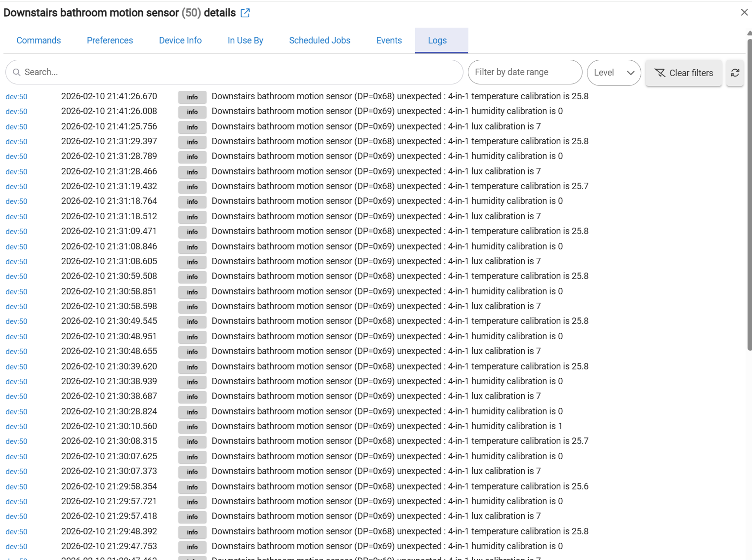Switch to the Commands tab
752x560 pixels.
(39, 40)
